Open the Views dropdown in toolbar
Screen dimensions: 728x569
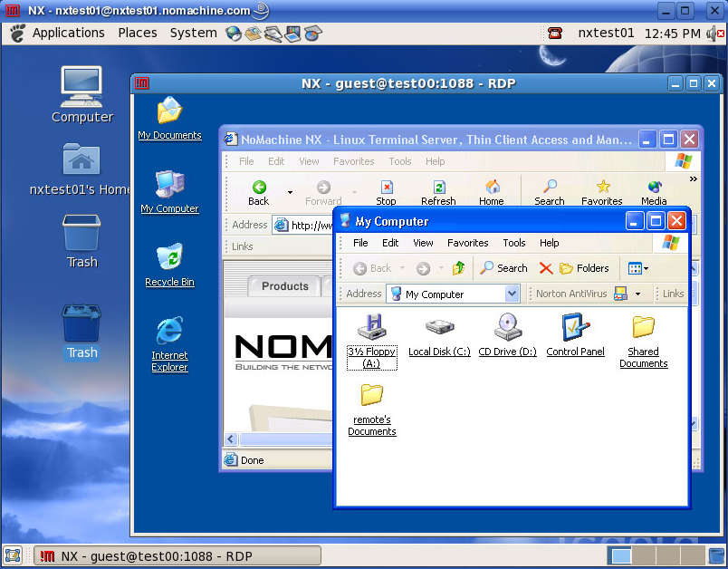[637, 268]
